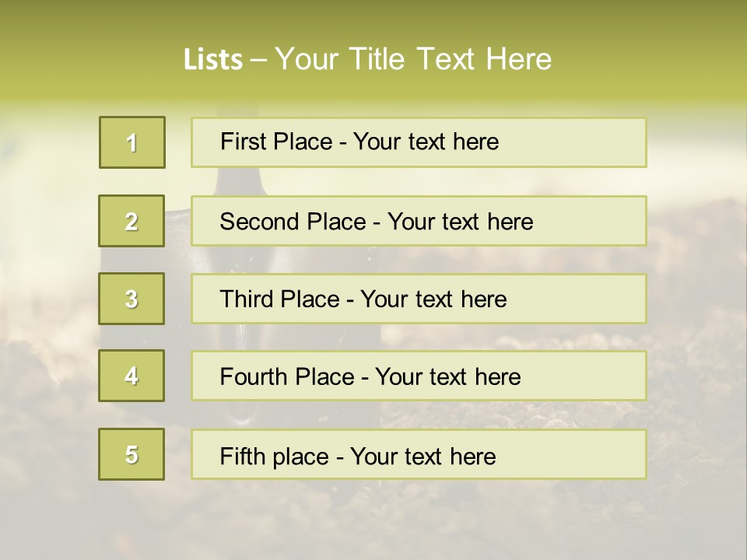Screen dimensions: 747x560
Task: Select "Your text here" after Second Place
Action: coord(460,222)
